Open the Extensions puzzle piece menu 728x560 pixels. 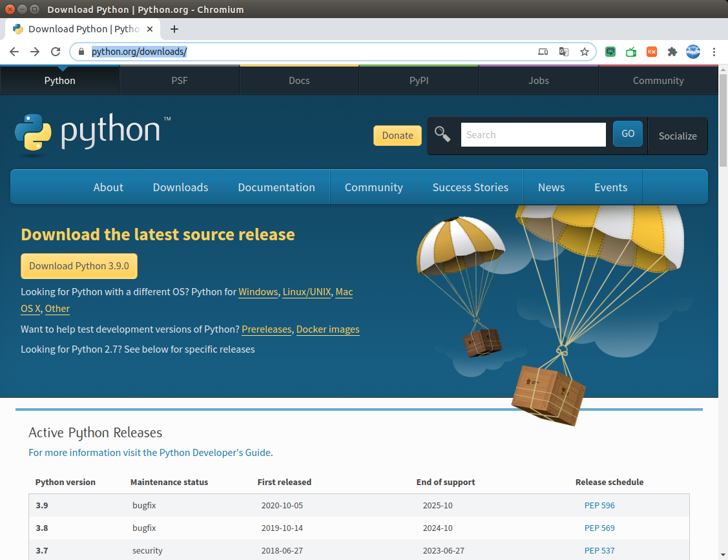(672, 52)
